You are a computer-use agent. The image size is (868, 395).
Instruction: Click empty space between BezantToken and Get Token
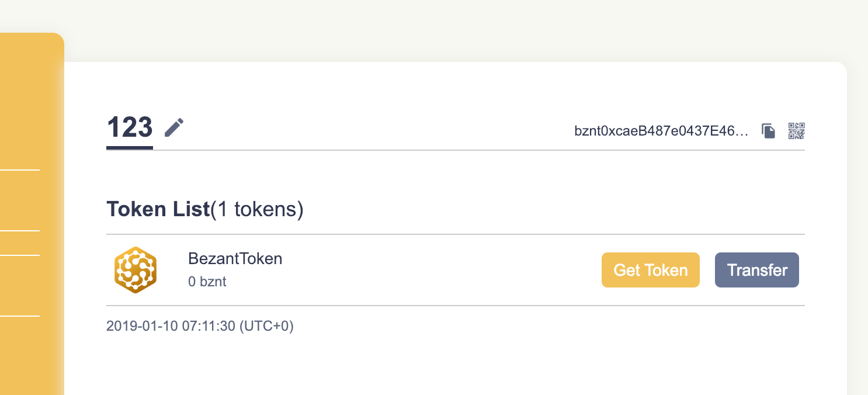coord(438,270)
